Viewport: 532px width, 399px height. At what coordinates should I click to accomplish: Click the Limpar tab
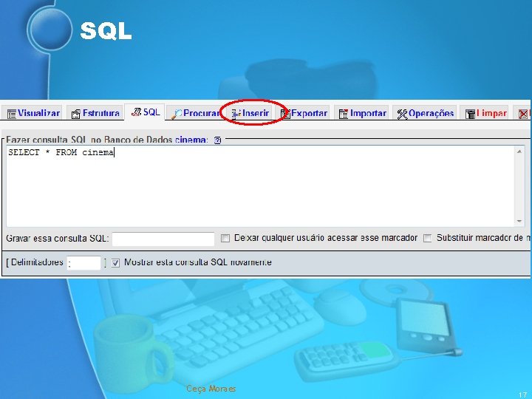[x=486, y=113]
